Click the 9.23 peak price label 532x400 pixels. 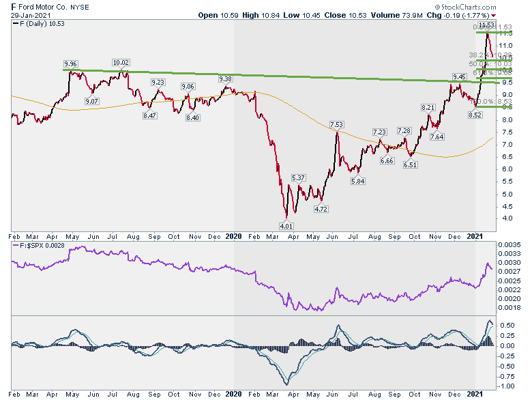click(158, 82)
